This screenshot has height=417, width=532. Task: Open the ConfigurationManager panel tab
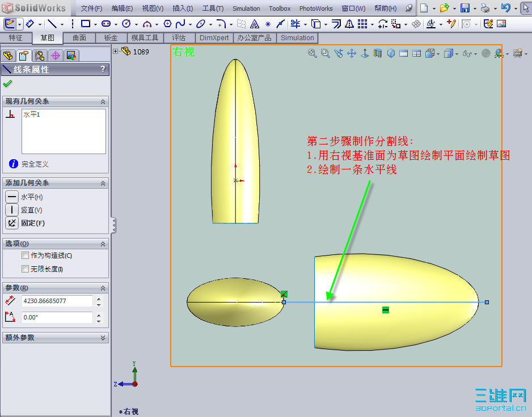pyautogui.click(x=40, y=56)
